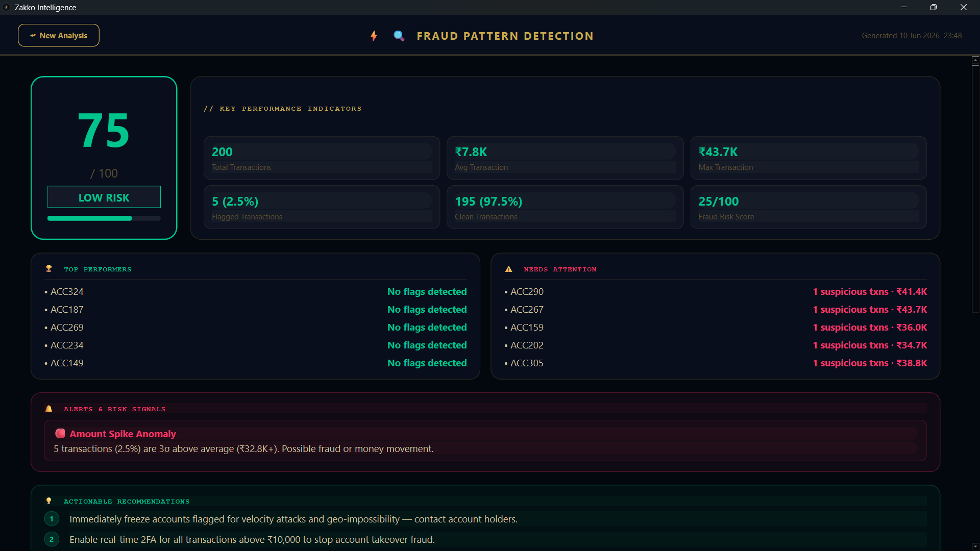Click the '5 transactions (2.5%) are 3σ' description
The image size is (980, 551).
[x=243, y=449]
